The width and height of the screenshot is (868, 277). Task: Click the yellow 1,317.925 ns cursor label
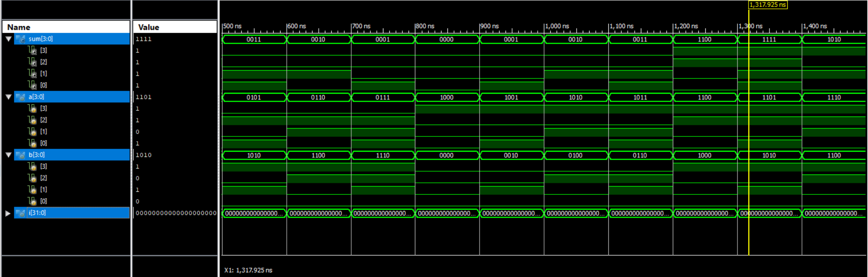[x=768, y=5]
